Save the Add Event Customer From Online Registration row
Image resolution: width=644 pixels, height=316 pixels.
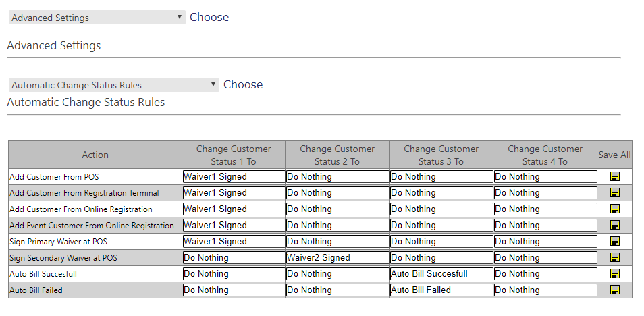[x=615, y=226]
